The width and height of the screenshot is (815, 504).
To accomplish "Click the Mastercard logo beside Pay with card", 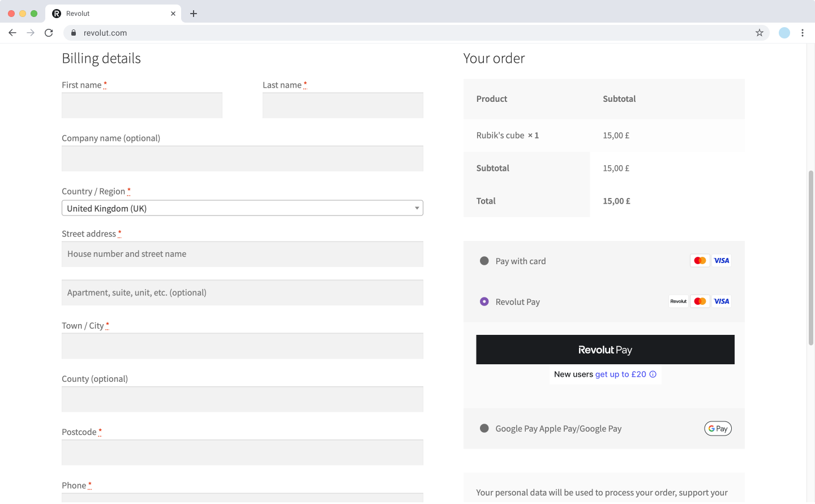I will point(700,261).
